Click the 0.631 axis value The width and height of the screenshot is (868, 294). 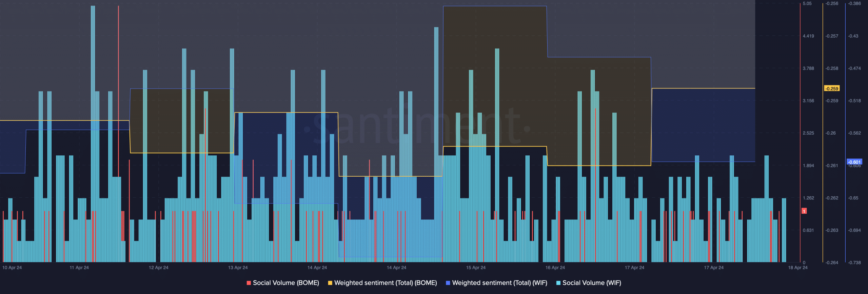click(808, 231)
